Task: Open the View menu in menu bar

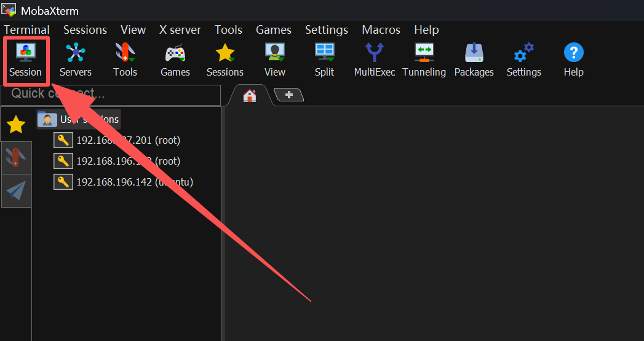Action: (133, 30)
